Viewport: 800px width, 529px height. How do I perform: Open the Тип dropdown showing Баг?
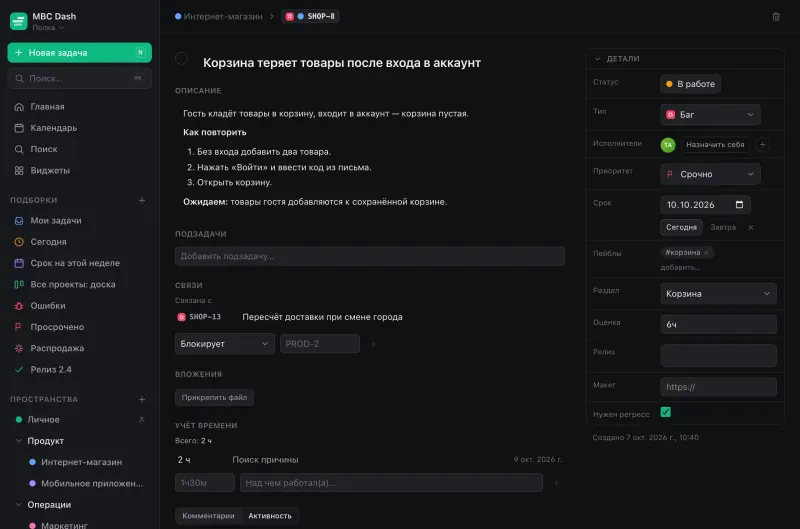710,115
